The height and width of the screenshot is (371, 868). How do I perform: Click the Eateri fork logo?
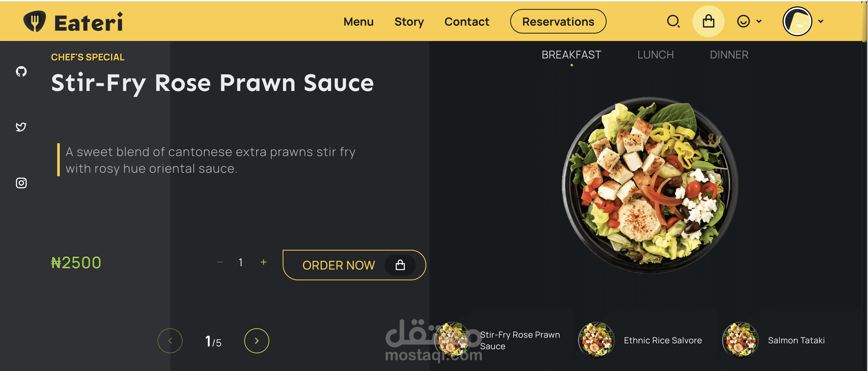click(x=34, y=22)
